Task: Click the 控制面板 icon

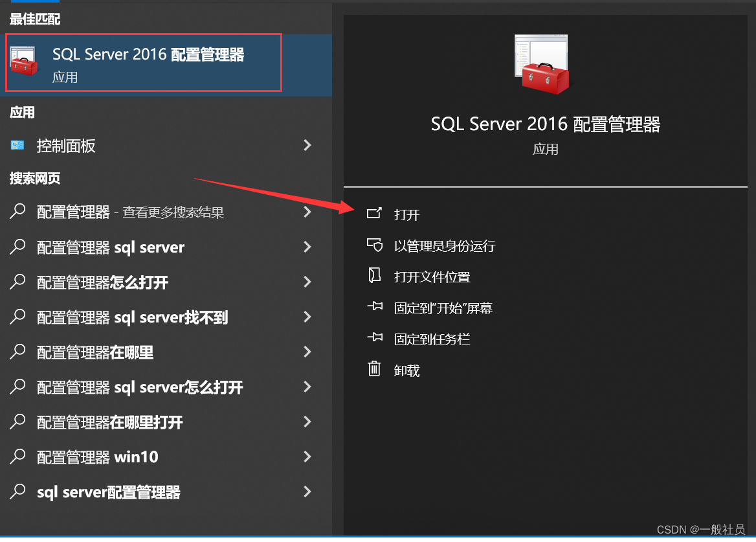Action: click(17, 145)
